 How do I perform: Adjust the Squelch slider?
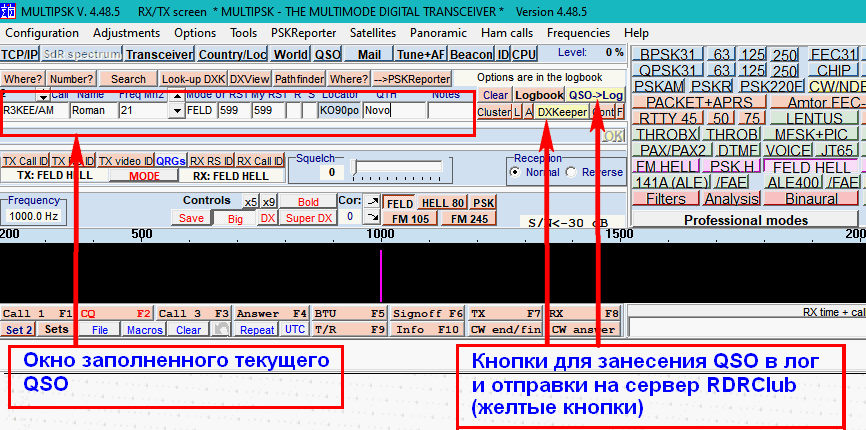pyautogui.click(x=399, y=166)
